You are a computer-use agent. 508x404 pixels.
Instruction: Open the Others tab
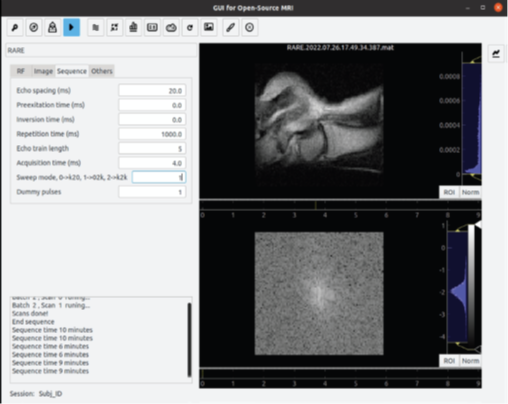point(102,71)
